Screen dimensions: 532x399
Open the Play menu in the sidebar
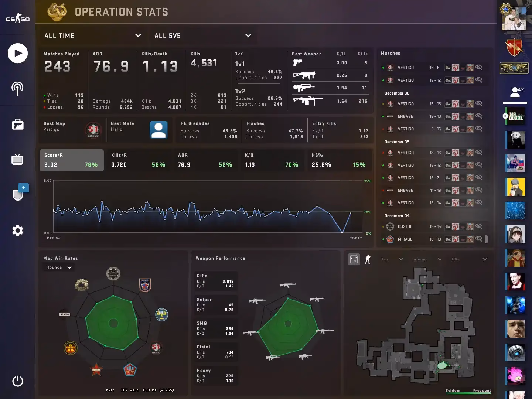pyautogui.click(x=18, y=53)
